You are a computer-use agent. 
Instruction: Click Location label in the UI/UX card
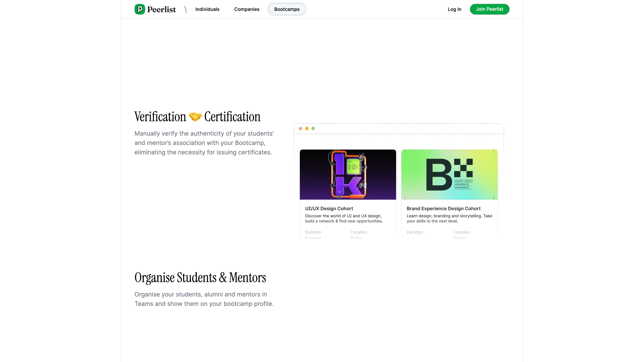coord(359,232)
